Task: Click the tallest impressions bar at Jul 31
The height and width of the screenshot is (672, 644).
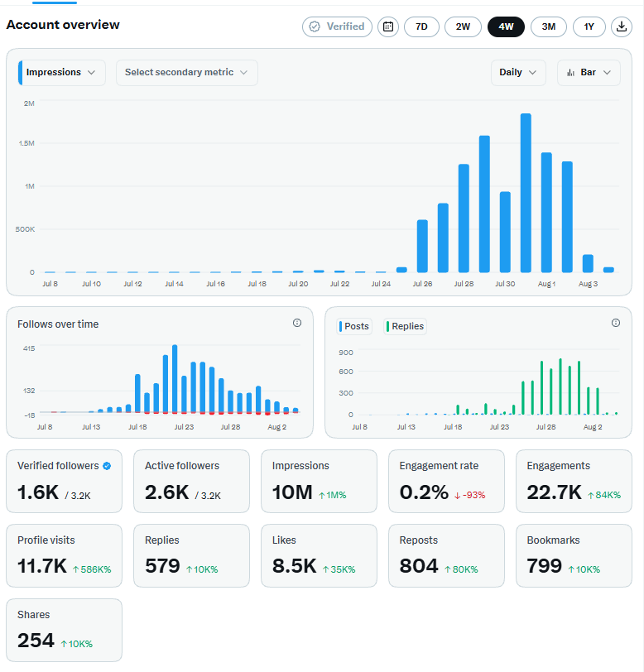Action: pos(526,193)
